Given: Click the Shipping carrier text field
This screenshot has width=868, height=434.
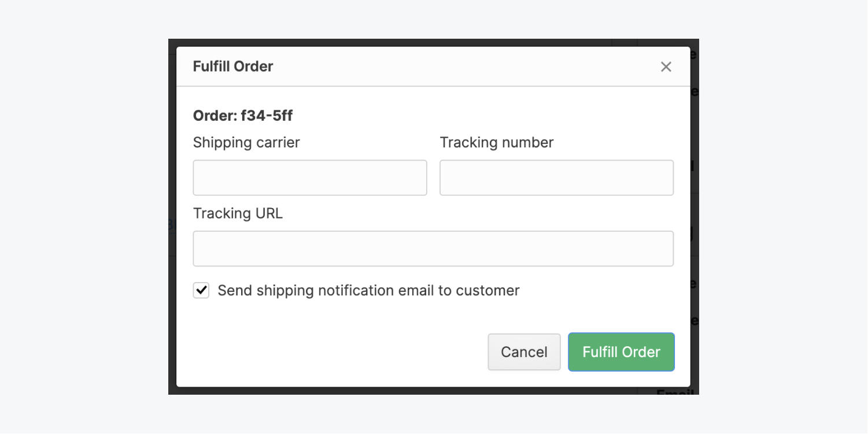Looking at the screenshot, I should click(310, 178).
